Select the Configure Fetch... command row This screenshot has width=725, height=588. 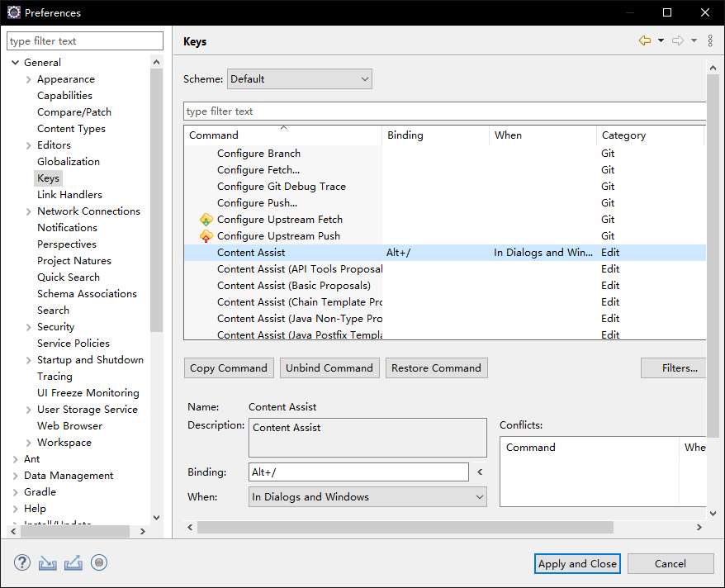[445, 170]
